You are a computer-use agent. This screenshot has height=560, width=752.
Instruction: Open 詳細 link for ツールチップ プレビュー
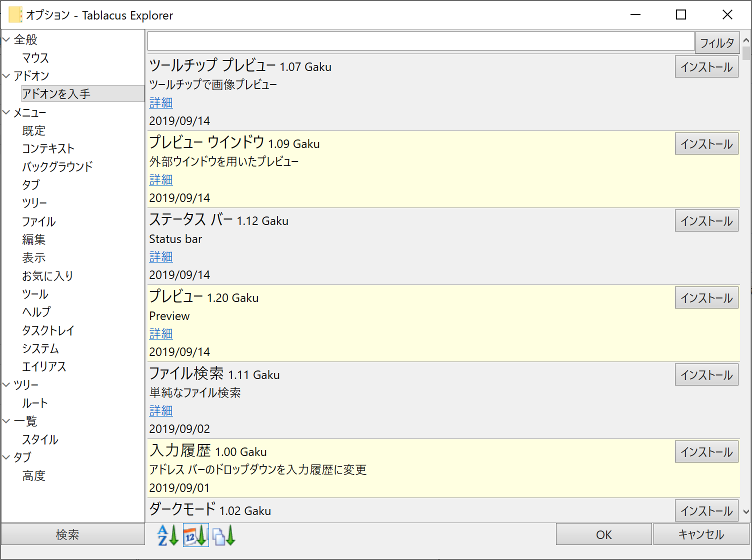(161, 102)
